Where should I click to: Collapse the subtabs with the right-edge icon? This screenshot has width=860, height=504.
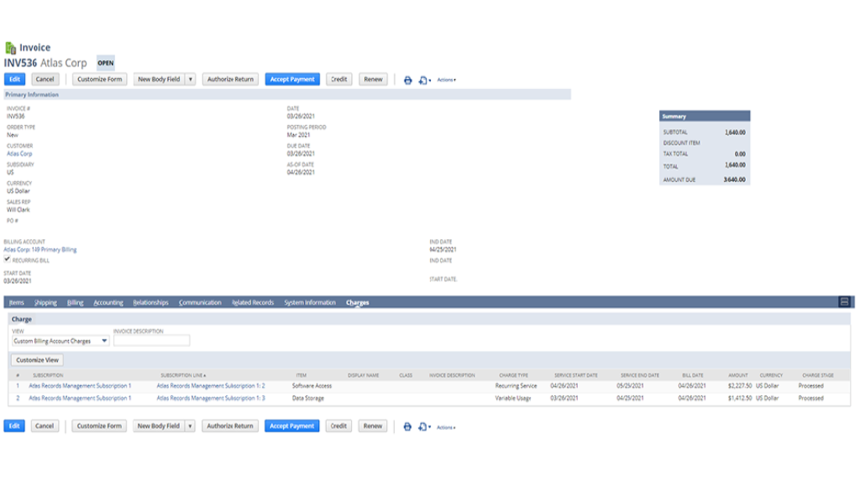(x=844, y=302)
